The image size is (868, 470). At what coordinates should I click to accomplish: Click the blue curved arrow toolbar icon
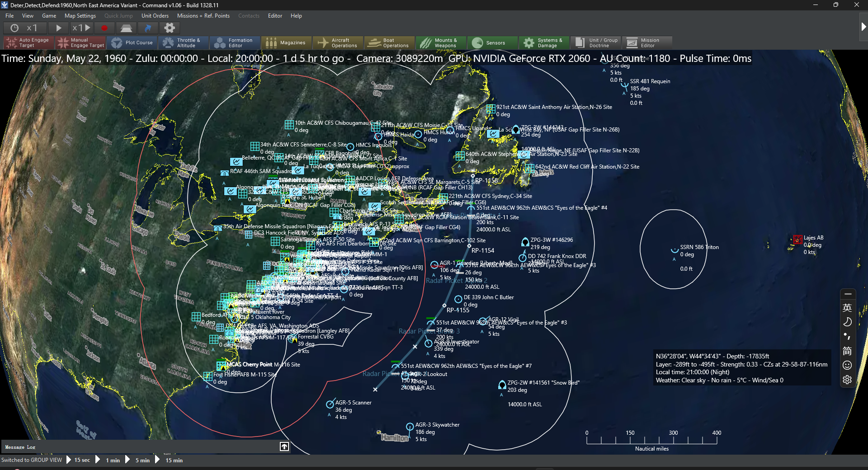click(148, 28)
